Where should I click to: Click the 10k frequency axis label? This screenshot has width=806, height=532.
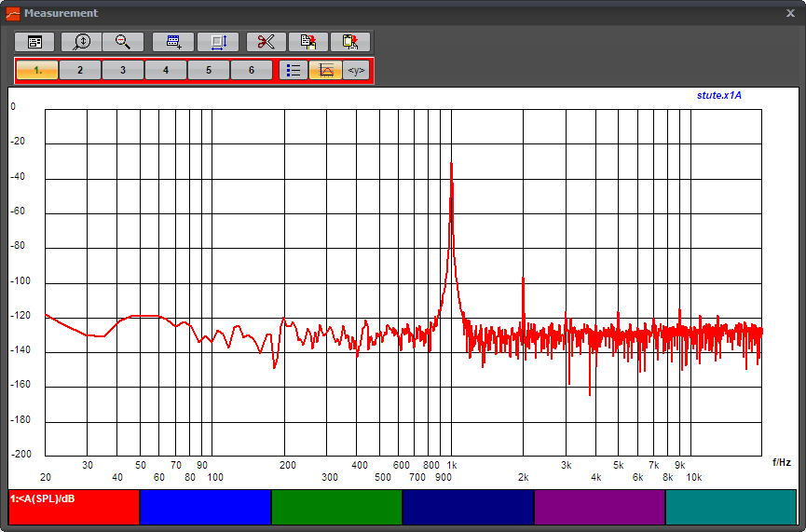point(694,478)
